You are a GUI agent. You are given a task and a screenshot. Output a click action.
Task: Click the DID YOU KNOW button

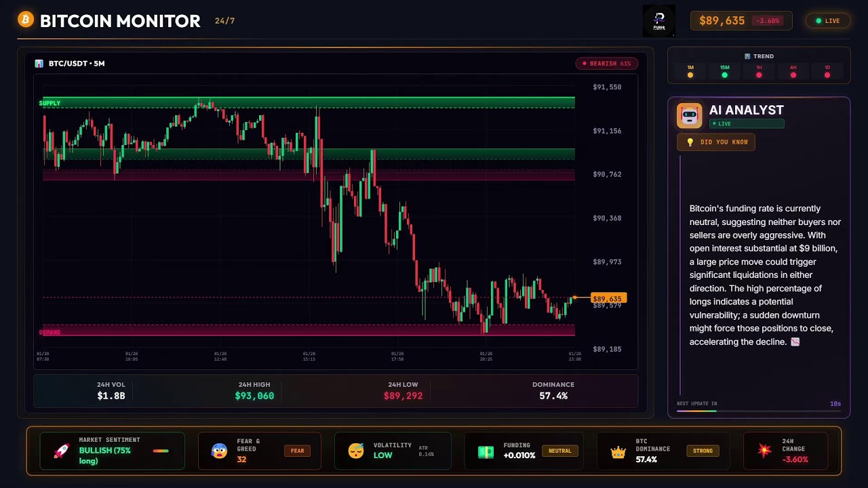click(x=716, y=142)
